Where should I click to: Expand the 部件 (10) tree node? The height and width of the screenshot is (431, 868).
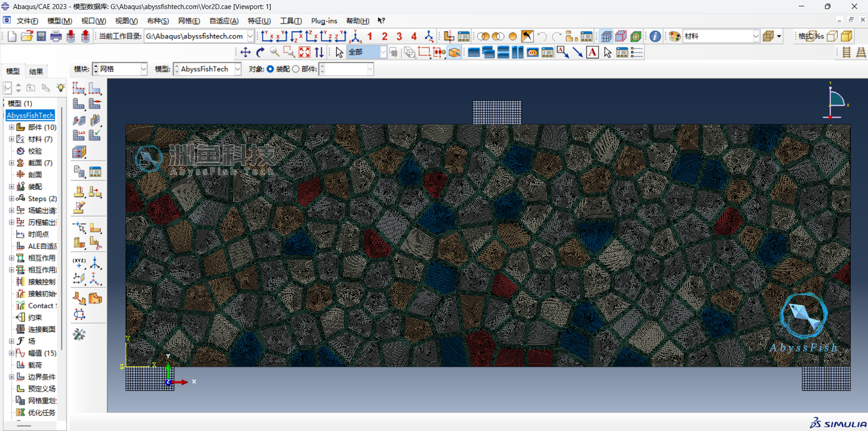tap(12, 127)
